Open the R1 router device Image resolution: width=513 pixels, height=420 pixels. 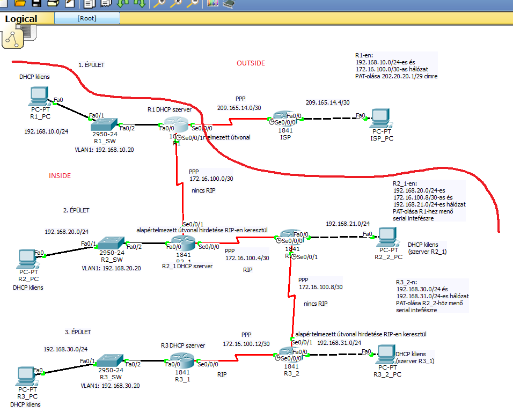(177, 125)
